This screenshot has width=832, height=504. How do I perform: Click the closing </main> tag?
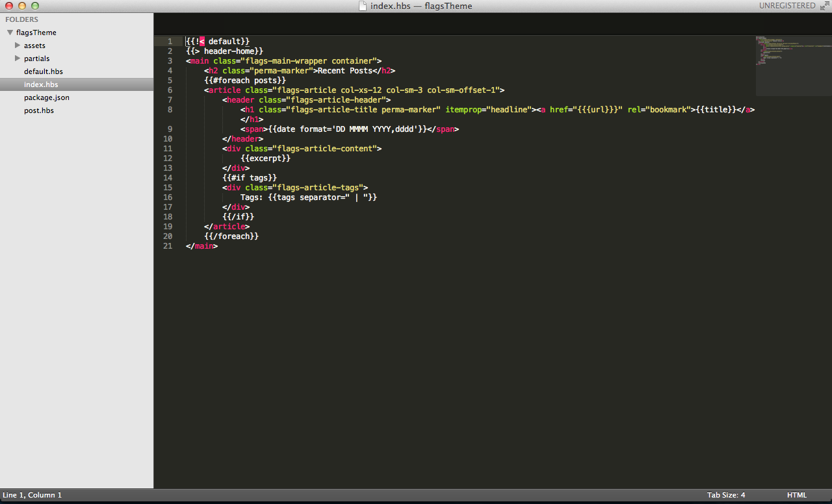201,246
